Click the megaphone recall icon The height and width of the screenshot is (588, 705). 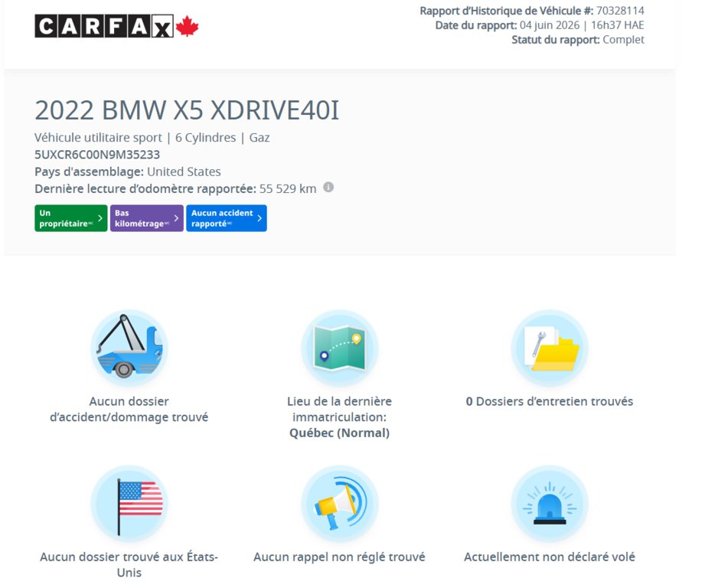point(339,504)
